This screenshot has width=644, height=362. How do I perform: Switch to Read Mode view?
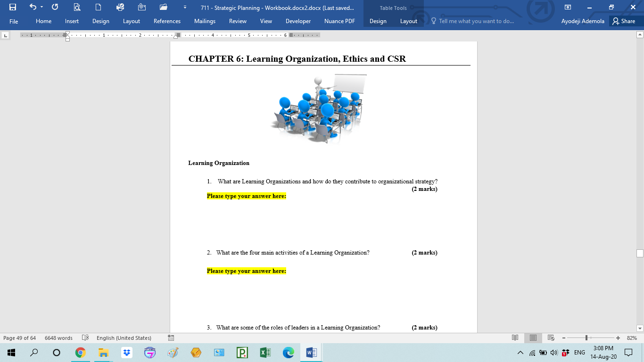515,337
